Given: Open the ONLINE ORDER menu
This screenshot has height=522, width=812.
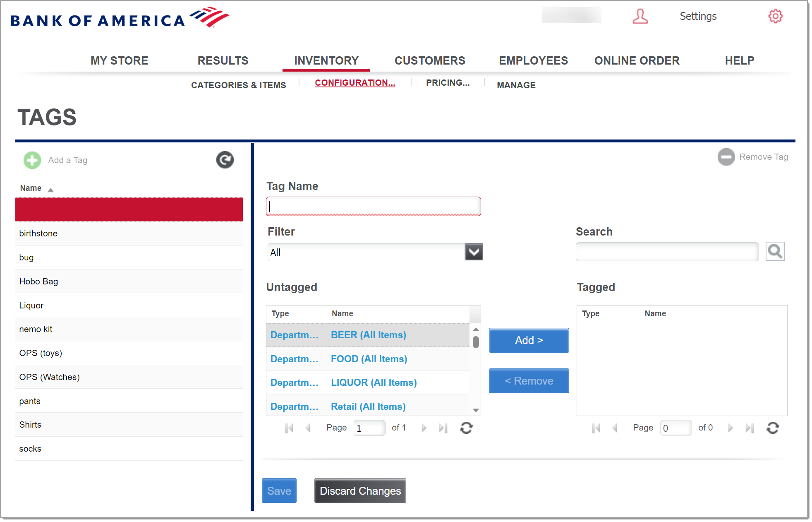Looking at the screenshot, I should (637, 60).
